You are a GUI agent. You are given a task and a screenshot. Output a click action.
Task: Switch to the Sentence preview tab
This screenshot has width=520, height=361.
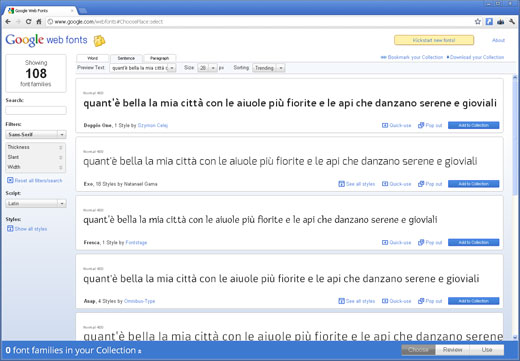(x=126, y=58)
